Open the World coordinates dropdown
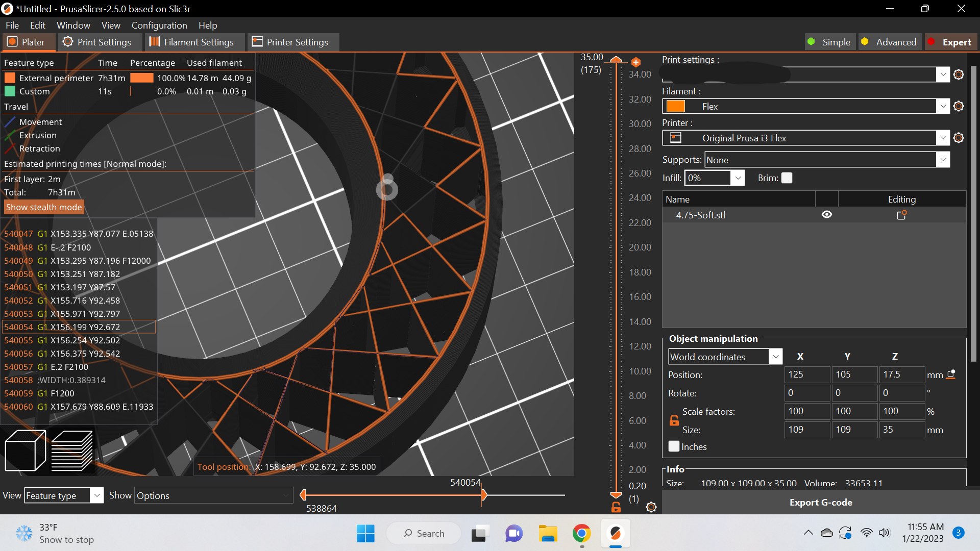980x551 pixels. pyautogui.click(x=775, y=356)
